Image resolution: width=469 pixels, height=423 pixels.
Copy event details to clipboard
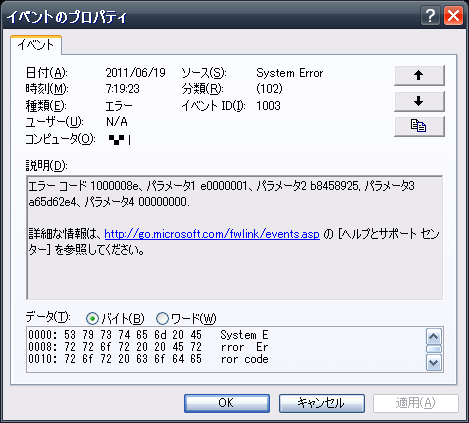coord(419,126)
